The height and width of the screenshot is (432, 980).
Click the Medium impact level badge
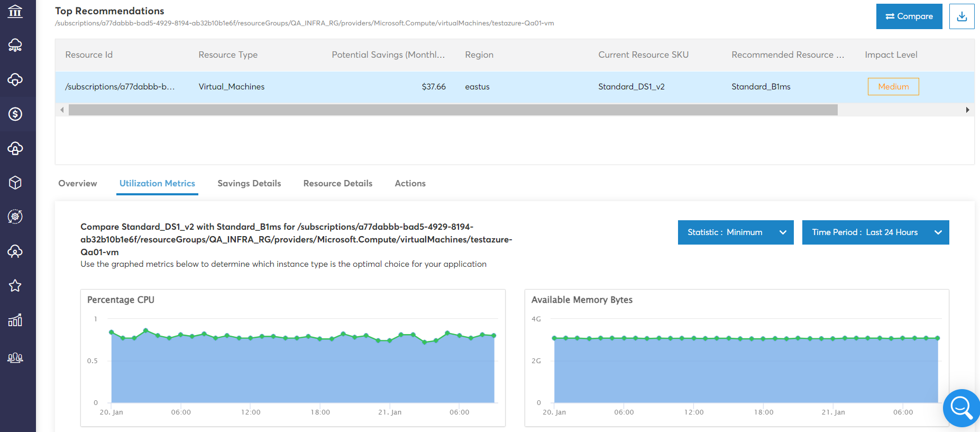(x=893, y=87)
